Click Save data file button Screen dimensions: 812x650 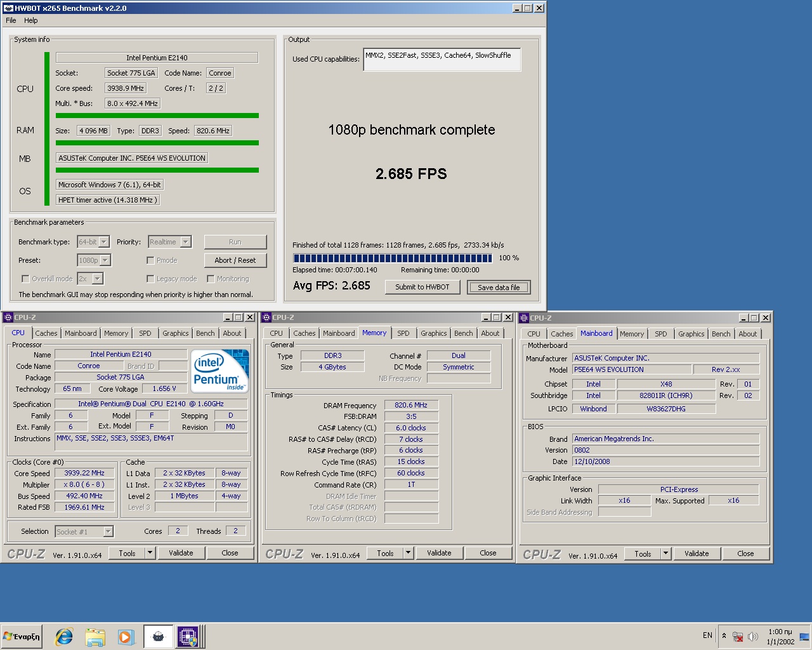tap(499, 288)
